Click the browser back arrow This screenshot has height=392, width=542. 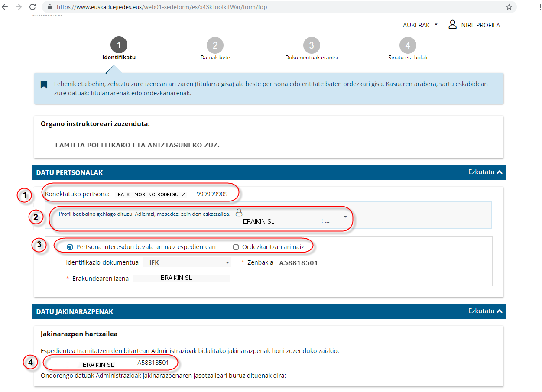click(x=6, y=7)
